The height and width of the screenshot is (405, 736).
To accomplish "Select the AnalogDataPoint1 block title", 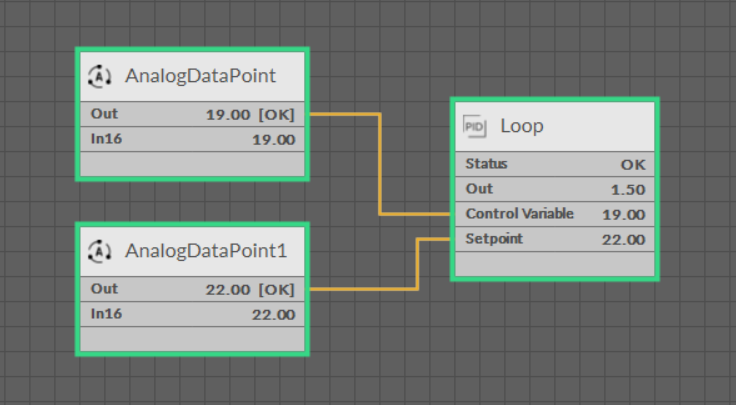I will point(206,251).
